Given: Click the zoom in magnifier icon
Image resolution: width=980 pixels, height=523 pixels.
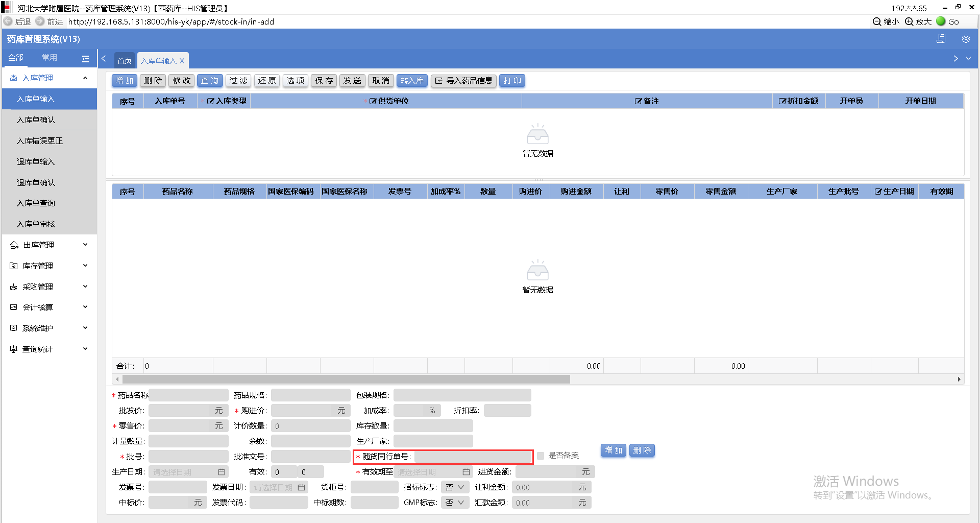Looking at the screenshot, I should click(909, 21).
